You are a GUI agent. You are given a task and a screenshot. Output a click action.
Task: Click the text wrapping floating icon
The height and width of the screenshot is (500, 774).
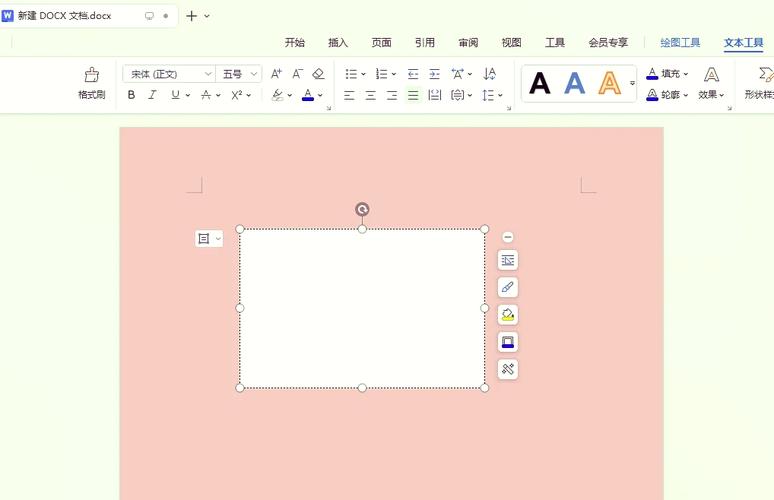coord(508,260)
